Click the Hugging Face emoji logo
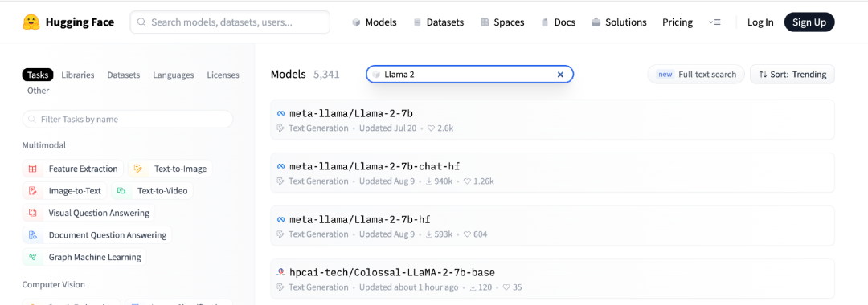Viewport: 868px width, 305px height. pyautogui.click(x=31, y=22)
